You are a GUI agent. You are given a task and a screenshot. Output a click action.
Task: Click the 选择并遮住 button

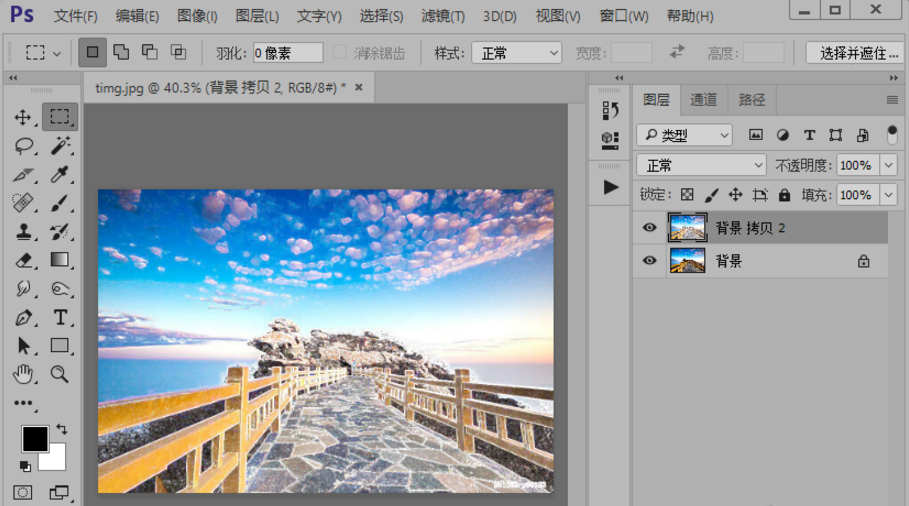pos(855,53)
